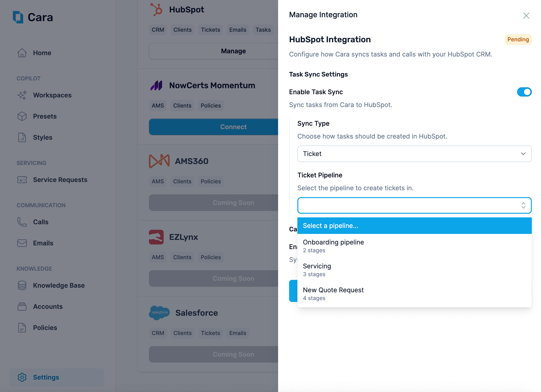Click the Ticket Pipeline up-down arrows
The height and width of the screenshot is (392, 541).
pyautogui.click(x=523, y=205)
